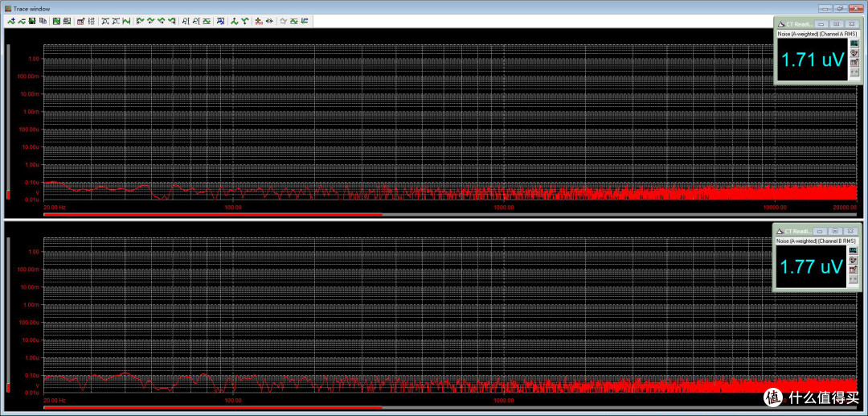Click digital display icon in Channel B reading window
Screen dimensions: 868x416
[854, 250]
